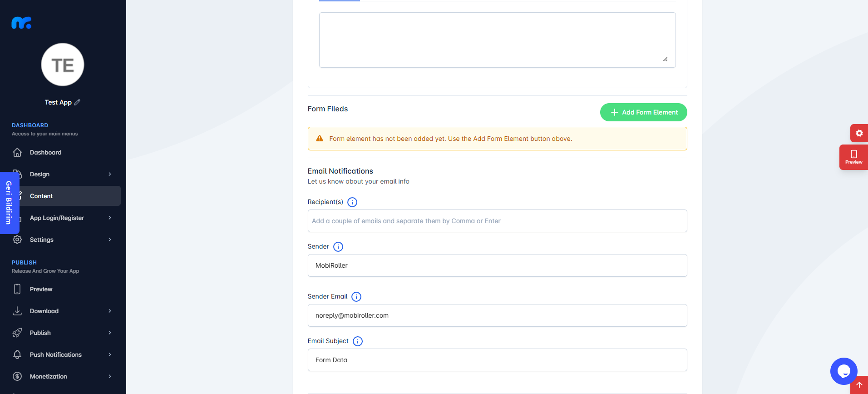Viewport: 868px width, 394px height.
Task: Show info for Sender Email field
Action: [x=356, y=297]
